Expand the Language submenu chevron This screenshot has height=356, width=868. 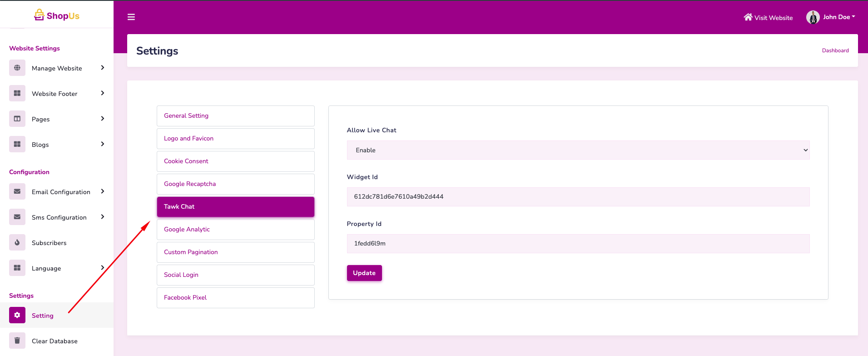[x=102, y=268]
